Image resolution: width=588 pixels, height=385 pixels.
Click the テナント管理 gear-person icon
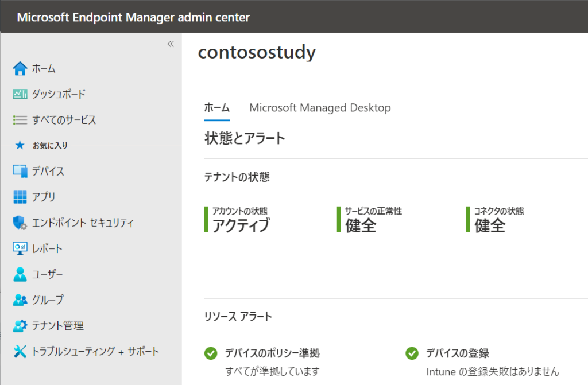pyautogui.click(x=20, y=326)
